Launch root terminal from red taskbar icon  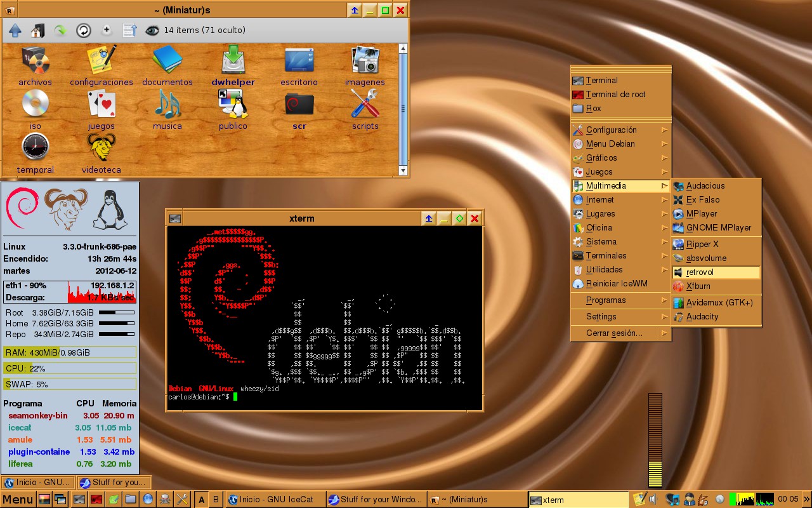pos(96,499)
